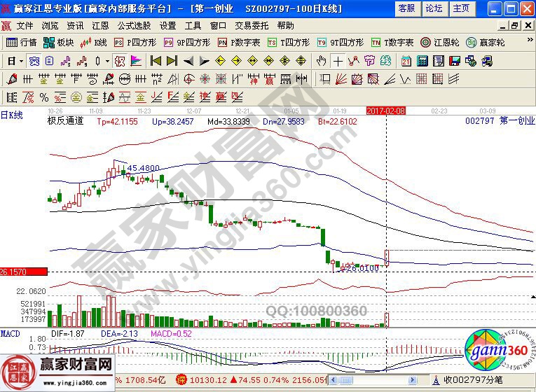Image resolution: width=536 pixels, height=392 pixels.
Task: Open the 江恩轮 Gann wheel tool
Action: point(440,42)
